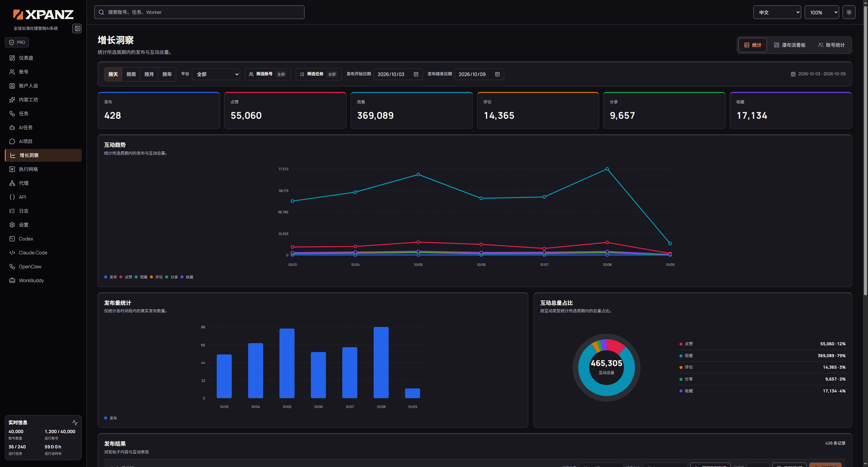Open the calendar picker for end date
Screen dimensions: 868x467
497,74
